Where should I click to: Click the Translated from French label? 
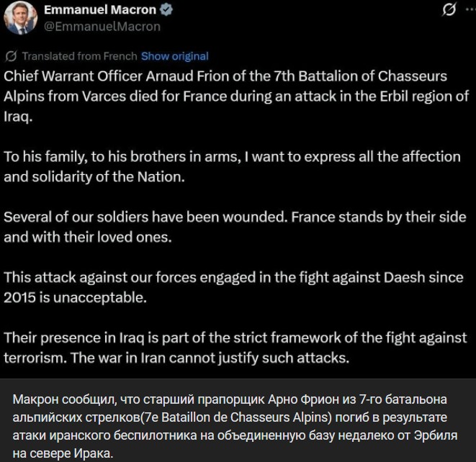[x=79, y=56]
